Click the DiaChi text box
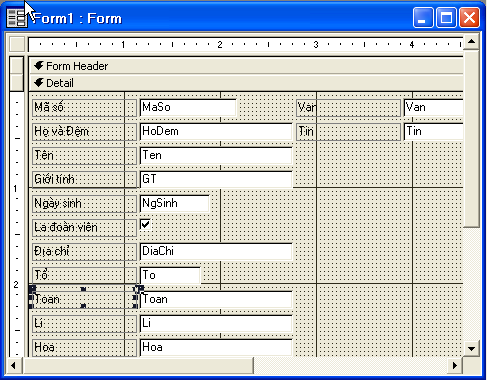 point(216,251)
